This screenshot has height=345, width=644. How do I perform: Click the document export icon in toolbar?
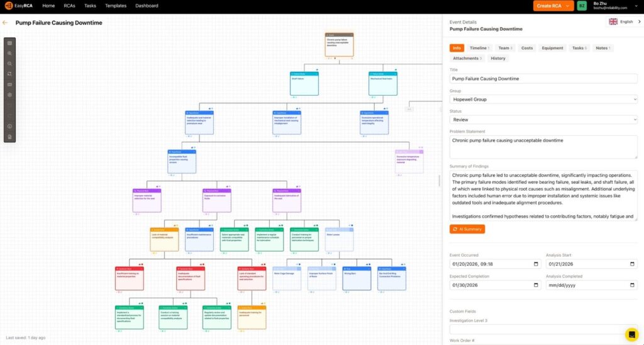9,136
